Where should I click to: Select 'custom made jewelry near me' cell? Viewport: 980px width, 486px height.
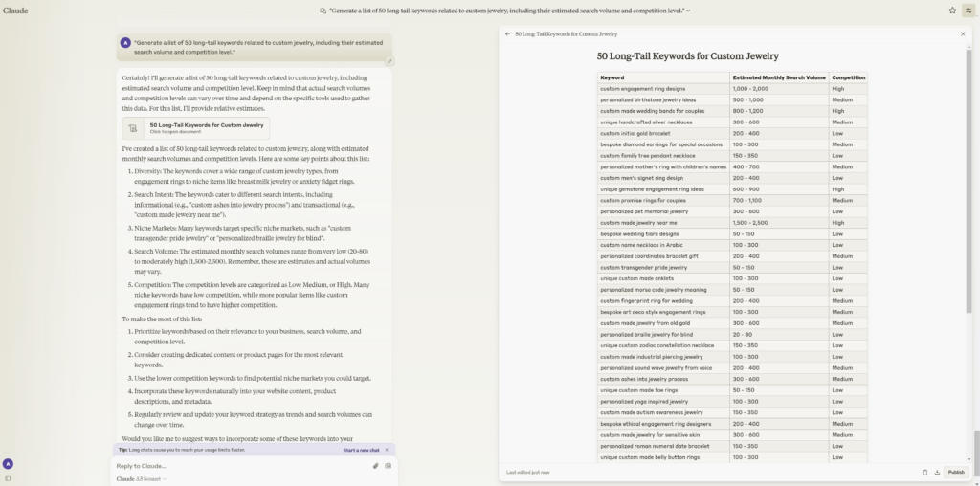click(x=663, y=222)
